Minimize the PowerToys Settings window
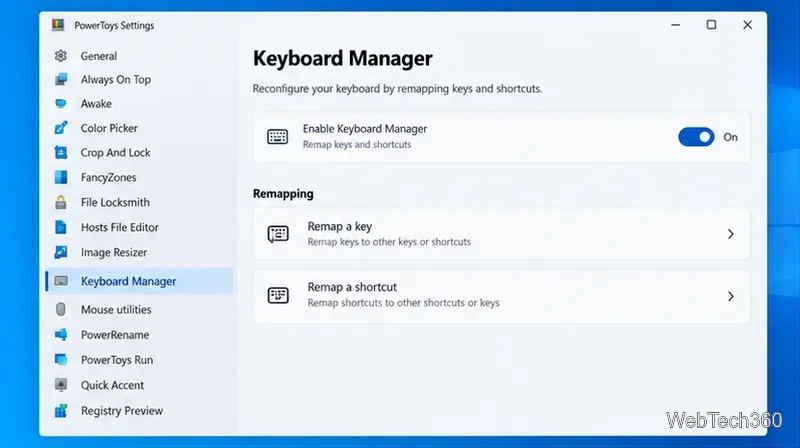 pyautogui.click(x=676, y=24)
